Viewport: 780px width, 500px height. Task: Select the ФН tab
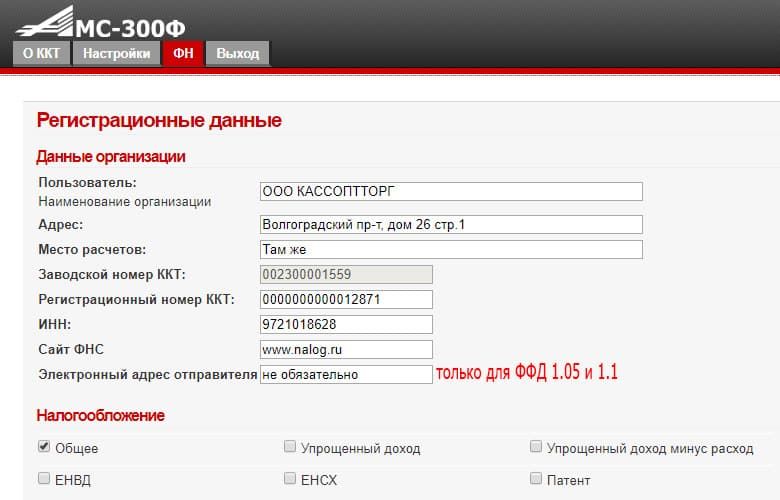pos(183,53)
